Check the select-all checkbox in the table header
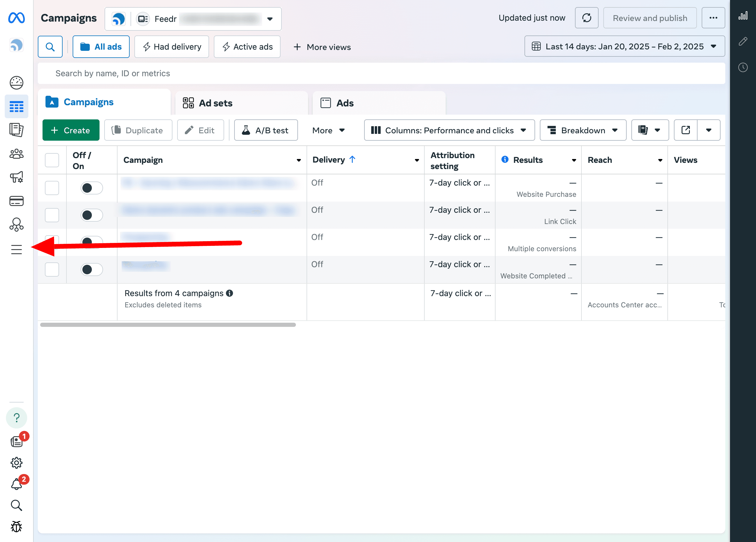 [52, 160]
